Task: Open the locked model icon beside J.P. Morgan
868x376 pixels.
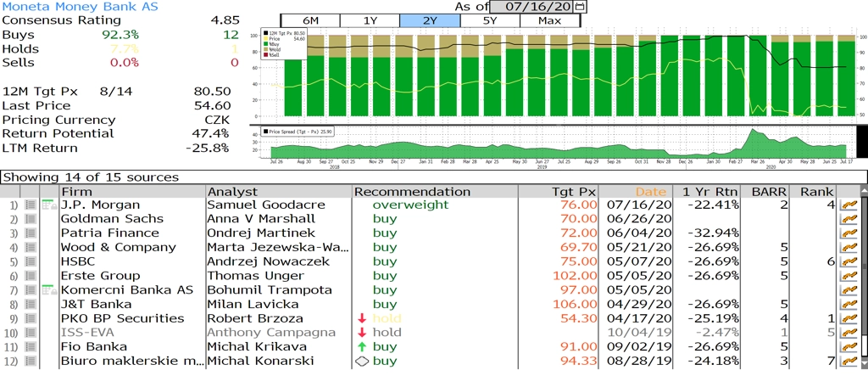Action: (x=50, y=205)
